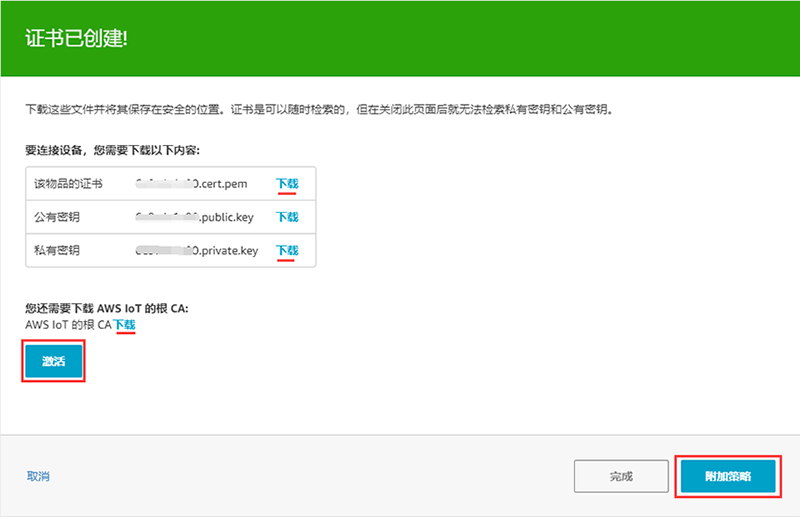Click the 完成 button
Viewport: 800px width, 517px height.
[x=621, y=477]
